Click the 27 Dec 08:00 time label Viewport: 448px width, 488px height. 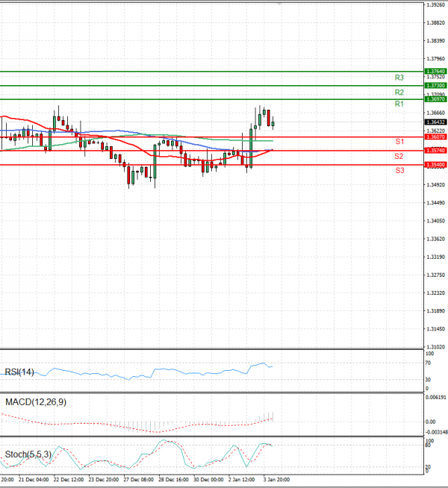point(139,480)
